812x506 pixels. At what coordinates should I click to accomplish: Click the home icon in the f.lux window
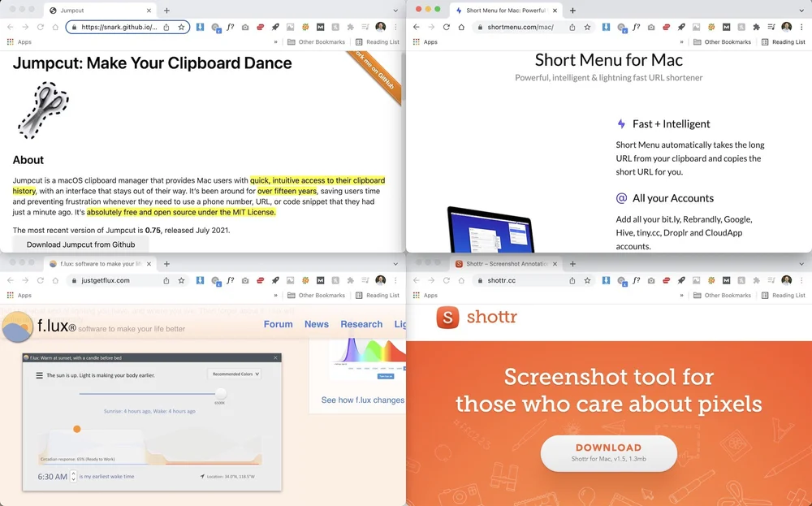click(x=55, y=280)
